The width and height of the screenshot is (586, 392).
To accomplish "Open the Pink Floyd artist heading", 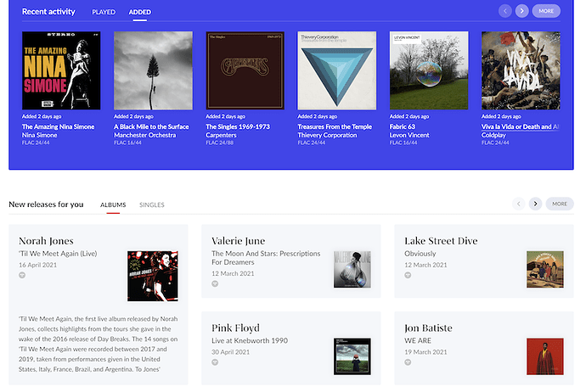I will pos(235,328).
